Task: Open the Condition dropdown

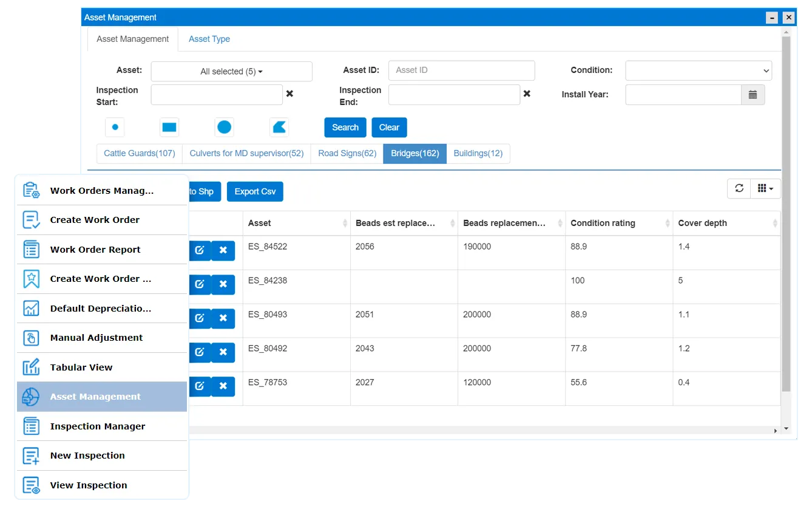Action: pos(699,70)
